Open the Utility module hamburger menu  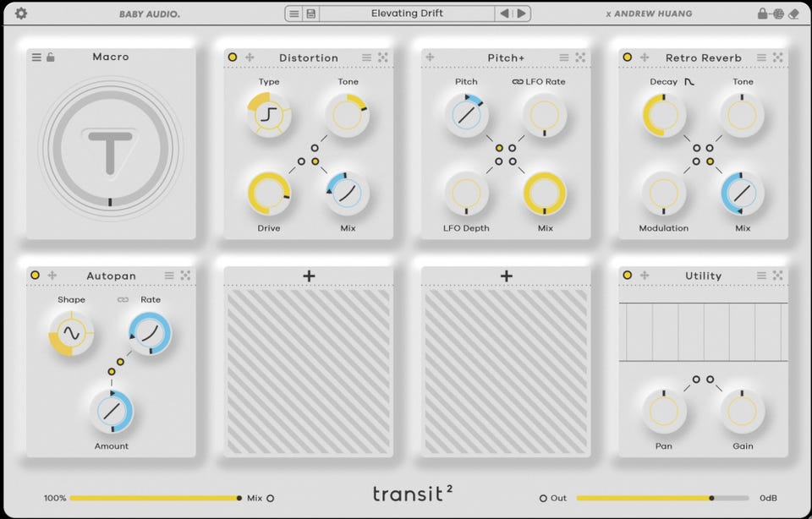click(x=761, y=276)
